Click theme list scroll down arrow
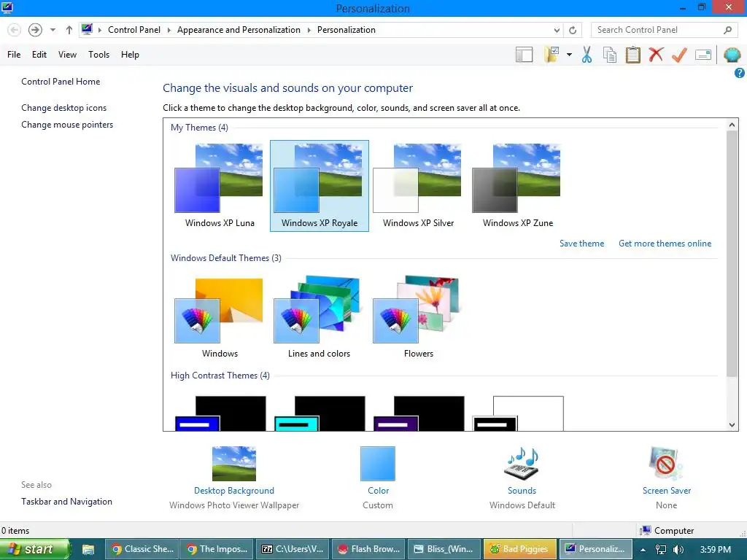 (732, 425)
